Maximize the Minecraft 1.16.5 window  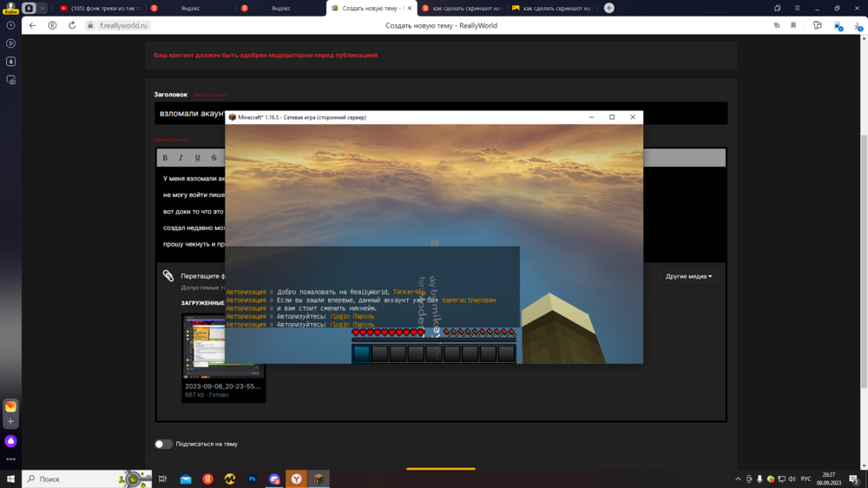click(x=612, y=117)
